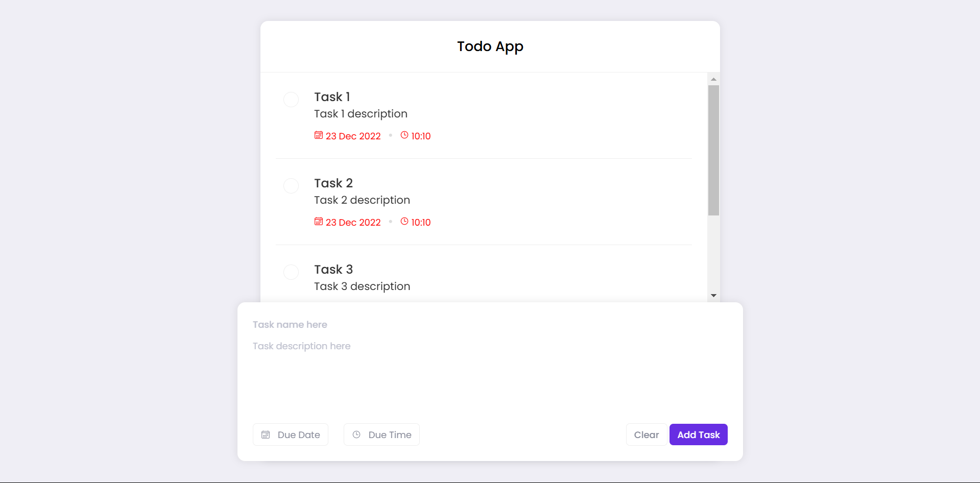Clear the new task form
The width and height of the screenshot is (980, 483).
[646, 435]
